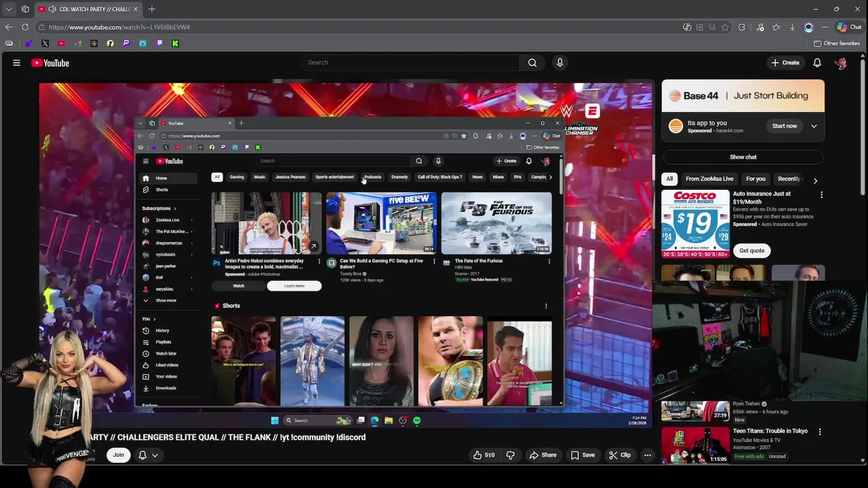Switch to the CDL WATCH PARTY browser tab
The image size is (868, 488).
tap(87, 9)
